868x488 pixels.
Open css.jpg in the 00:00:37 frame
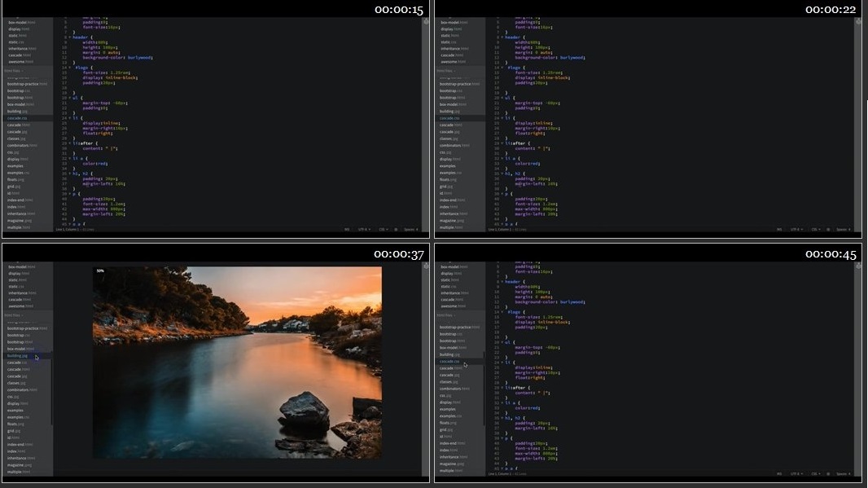(13, 397)
